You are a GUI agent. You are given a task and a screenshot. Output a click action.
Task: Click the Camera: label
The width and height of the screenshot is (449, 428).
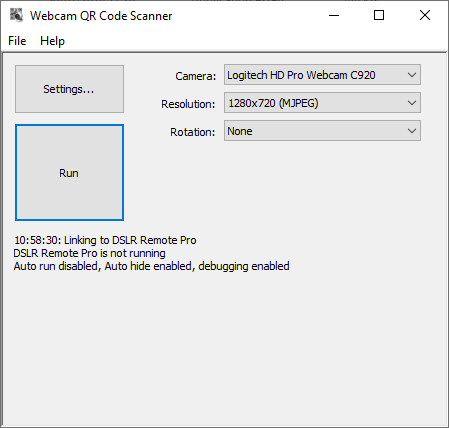(196, 76)
